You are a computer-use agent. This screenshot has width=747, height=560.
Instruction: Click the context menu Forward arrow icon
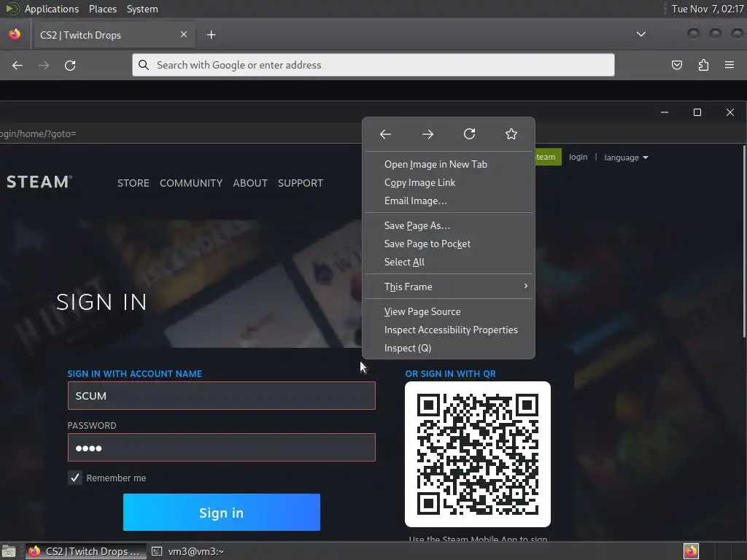(x=427, y=134)
